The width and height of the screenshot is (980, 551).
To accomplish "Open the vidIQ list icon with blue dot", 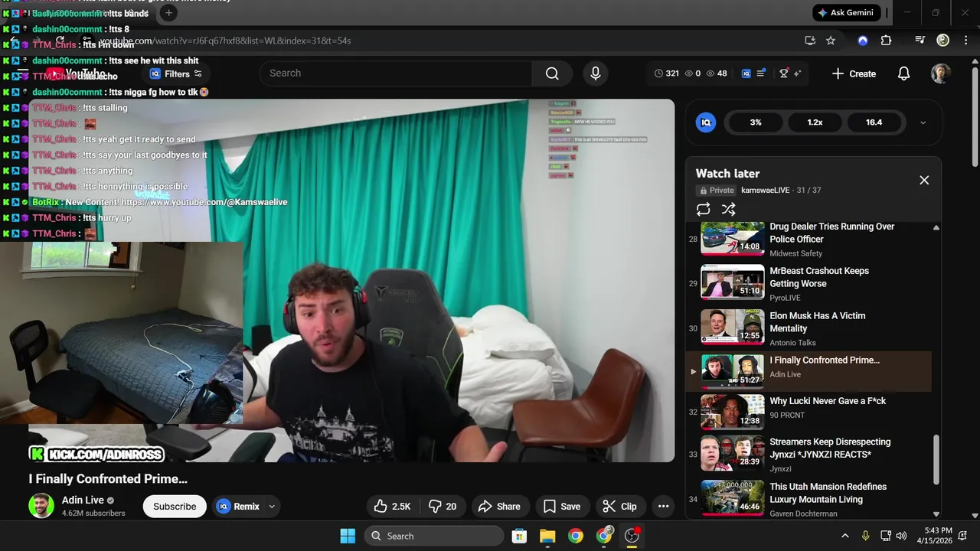I will click(761, 73).
